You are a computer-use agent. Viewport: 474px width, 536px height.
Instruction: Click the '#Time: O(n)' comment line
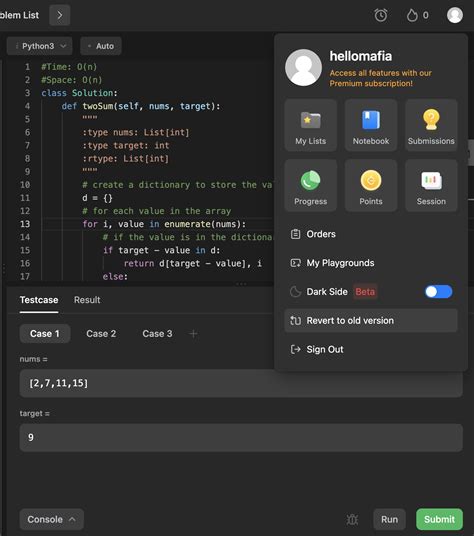pyautogui.click(x=69, y=67)
